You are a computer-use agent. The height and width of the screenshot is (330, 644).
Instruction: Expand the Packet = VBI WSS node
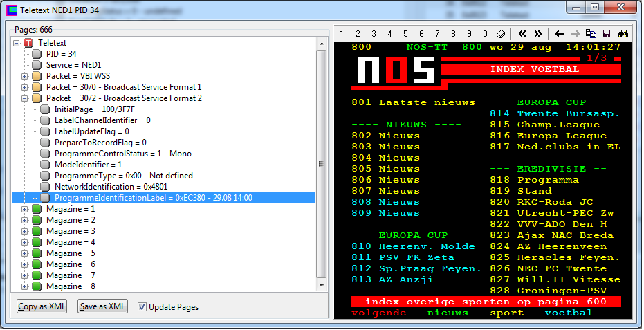[x=25, y=76]
